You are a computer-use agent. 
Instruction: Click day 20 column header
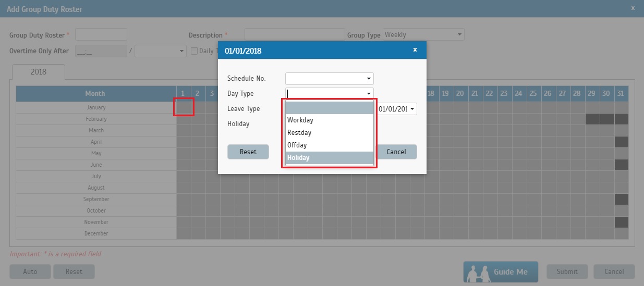point(460,94)
